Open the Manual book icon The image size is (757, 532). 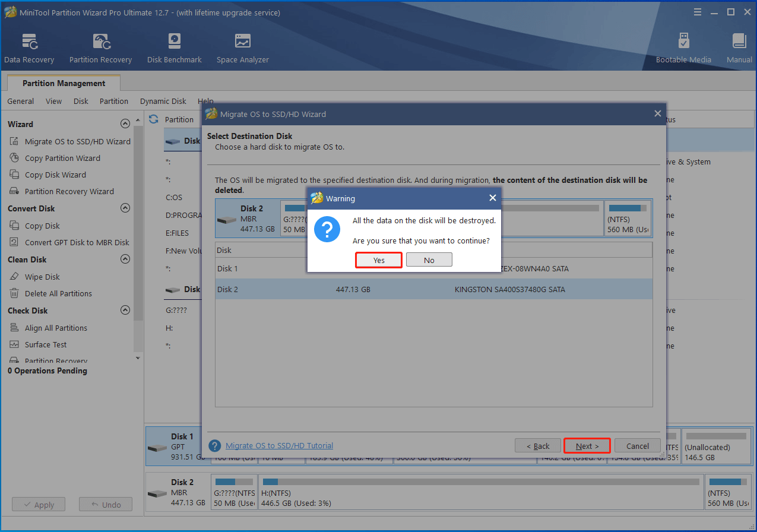tap(739, 48)
